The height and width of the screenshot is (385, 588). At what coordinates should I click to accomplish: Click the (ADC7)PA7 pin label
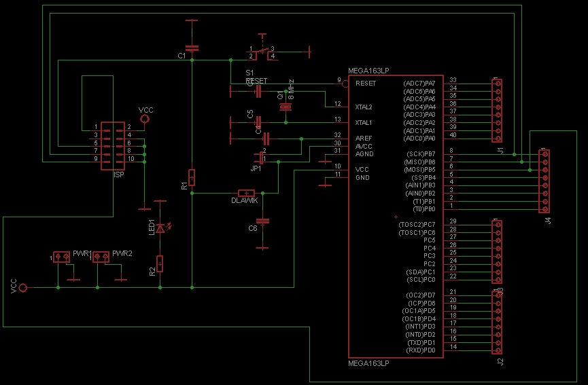coord(419,84)
